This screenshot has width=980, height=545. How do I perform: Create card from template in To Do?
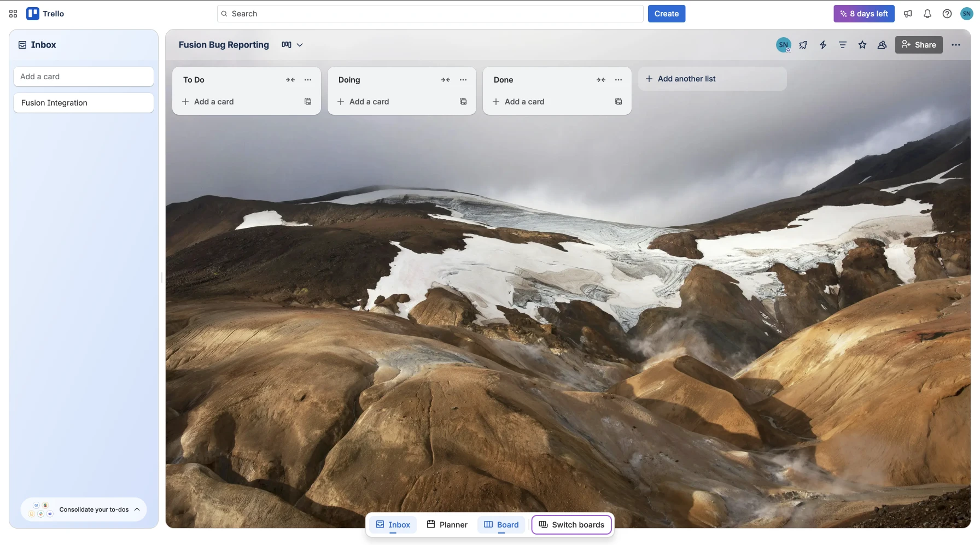click(x=308, y=102)
